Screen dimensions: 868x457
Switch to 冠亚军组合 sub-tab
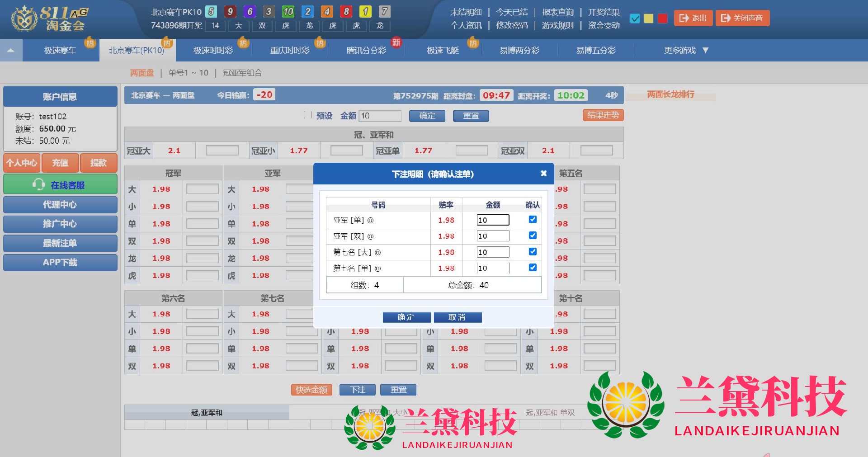tap(242, 73)
